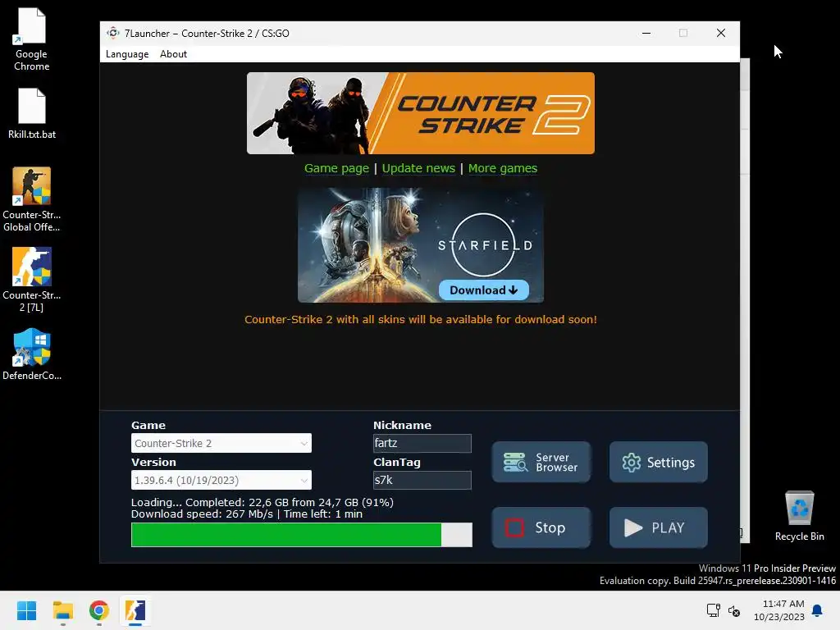Select the Rkill.txt.bat file icon
The height and width of the screenshot is (630, 840).
pos(32,113)
